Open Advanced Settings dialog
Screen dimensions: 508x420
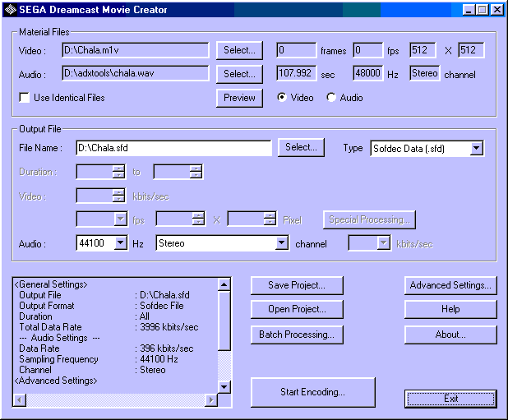coord(450,285)
